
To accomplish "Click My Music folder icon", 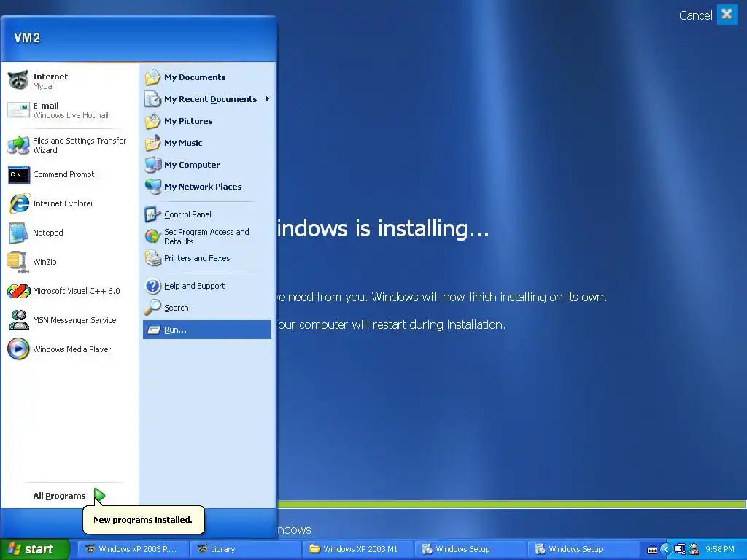I will (153, 143).
